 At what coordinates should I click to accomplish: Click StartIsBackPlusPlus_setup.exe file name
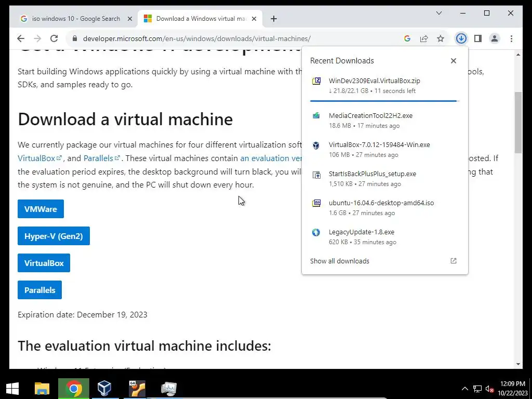click(372, 174)
